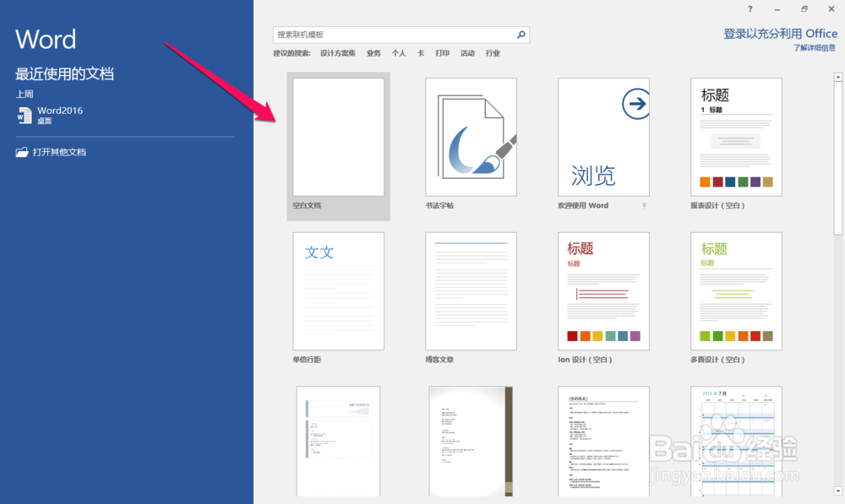Viewport: 845px width, 504px height.
Task: Click the arrow circle in 浏览 template
Action: click(635, 103)
